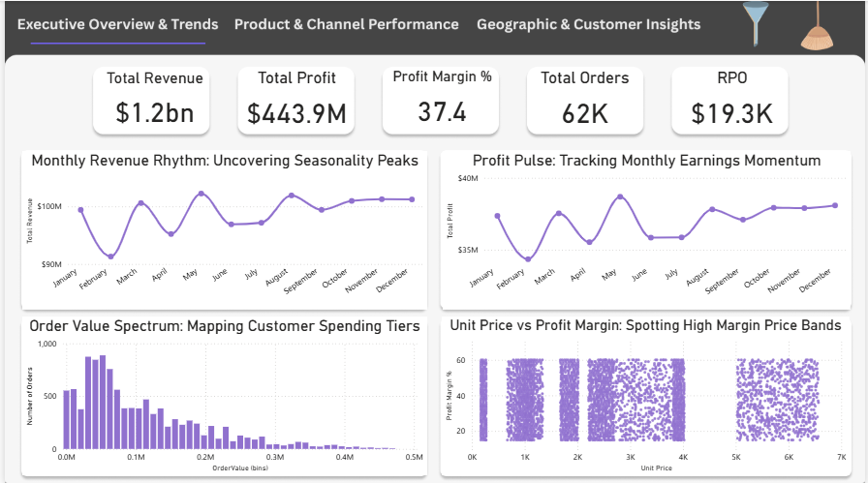Select the 5K-7K scatter cluster

point(777,399)
